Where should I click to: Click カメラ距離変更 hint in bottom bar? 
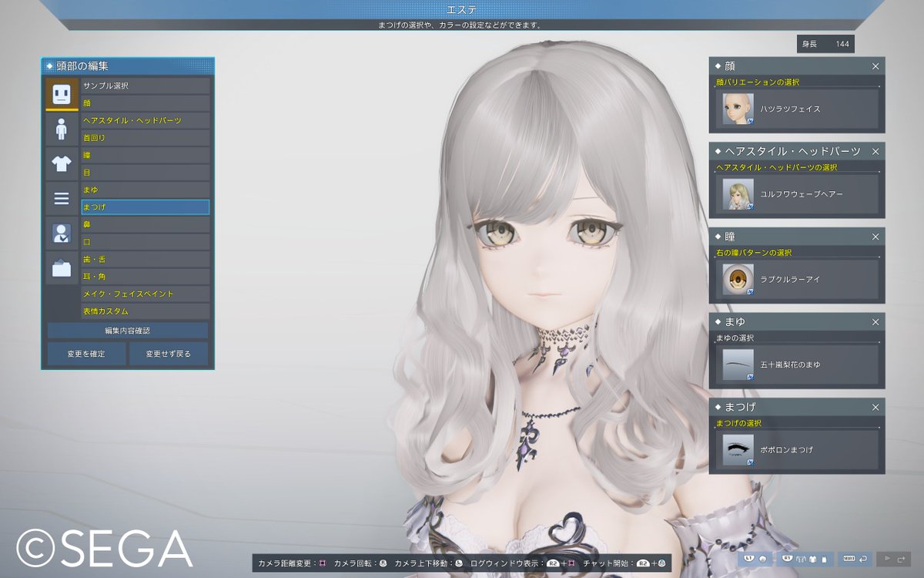(293, 563)
